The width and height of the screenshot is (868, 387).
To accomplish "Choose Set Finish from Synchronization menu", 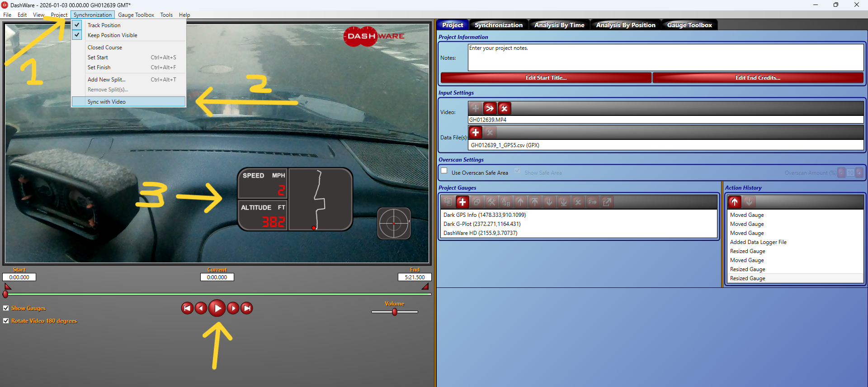I will [128, 67].
